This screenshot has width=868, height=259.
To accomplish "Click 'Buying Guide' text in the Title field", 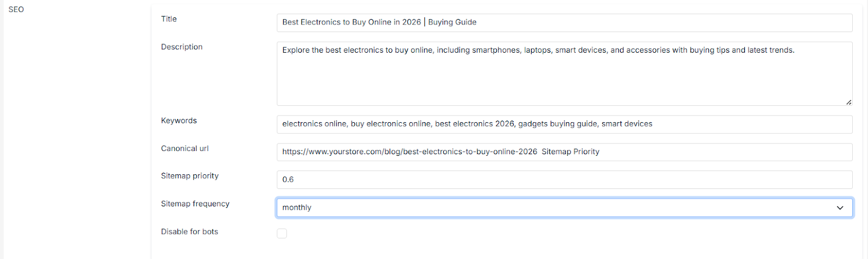I will (452, 22).
